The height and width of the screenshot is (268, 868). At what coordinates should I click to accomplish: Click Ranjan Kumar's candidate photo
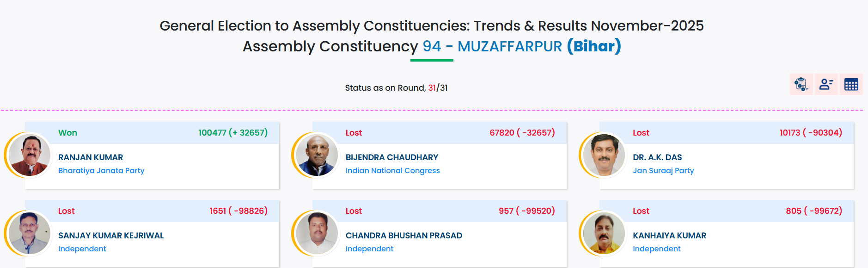tap(30, 155)
